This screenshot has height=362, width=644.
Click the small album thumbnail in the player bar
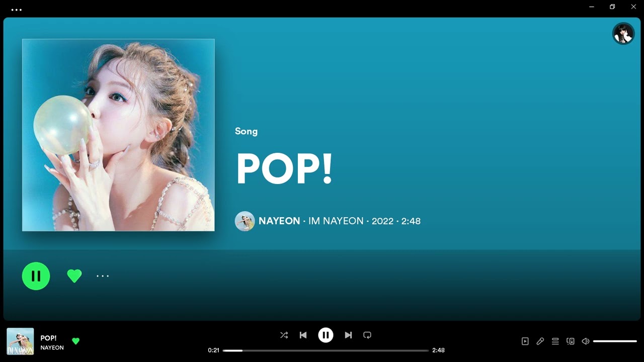pos(20,341)
